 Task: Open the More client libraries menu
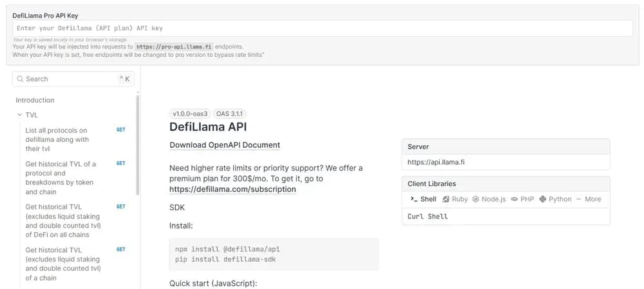click(x=589, y=199)
